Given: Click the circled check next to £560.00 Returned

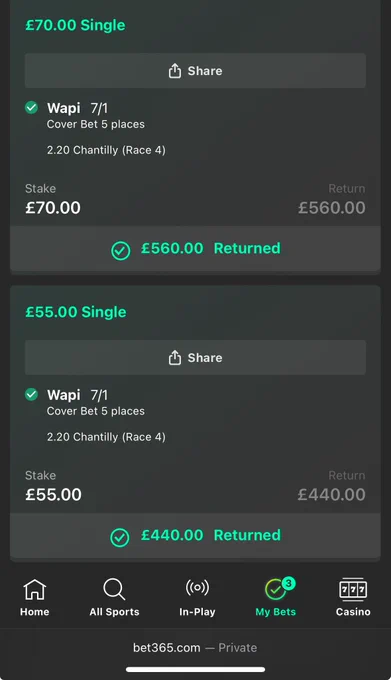Looking at the screenshot, I should (x=121, y=251).
